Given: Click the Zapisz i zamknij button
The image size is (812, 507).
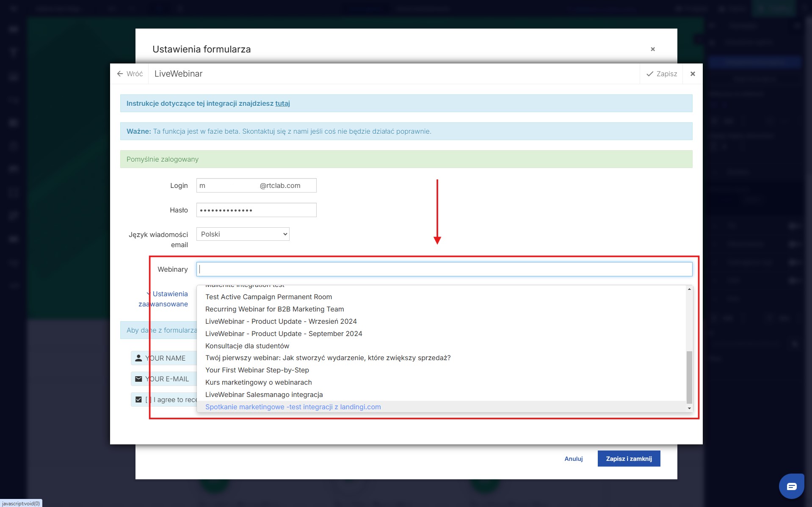Looking at the screenshot, I should (629, 459).
